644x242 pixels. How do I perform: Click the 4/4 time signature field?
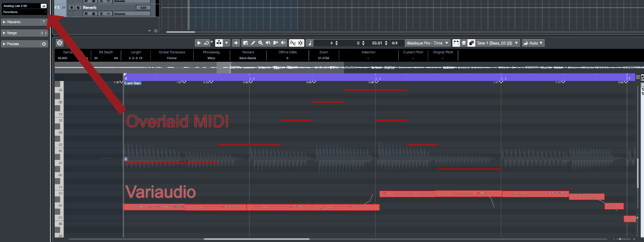tap(395, 43)
